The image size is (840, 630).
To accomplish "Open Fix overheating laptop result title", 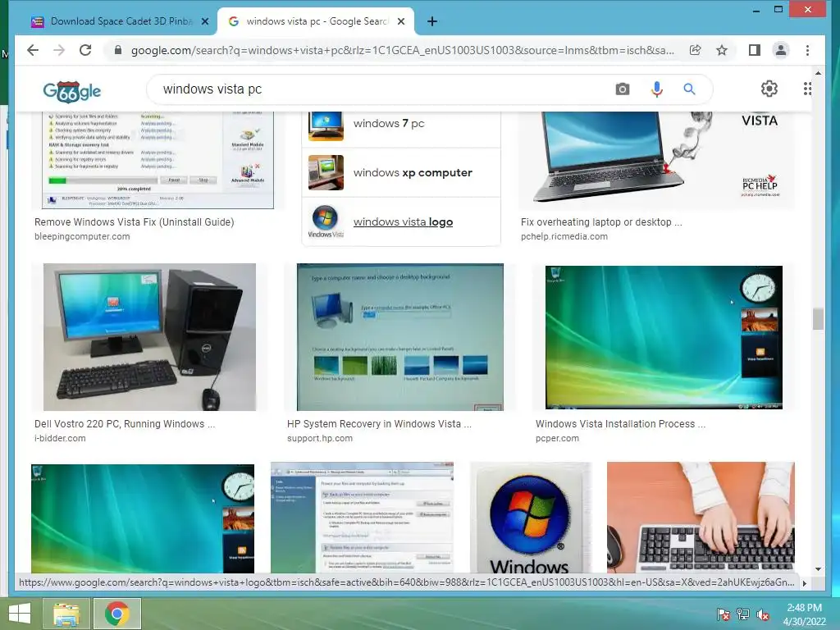I will [601, 221].
